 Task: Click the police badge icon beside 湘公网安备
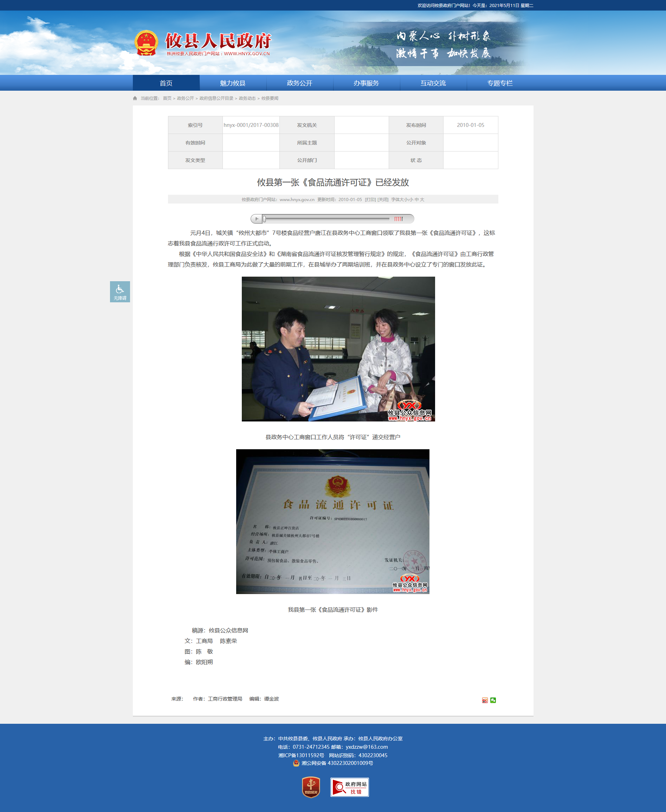[x=296, y=763]
